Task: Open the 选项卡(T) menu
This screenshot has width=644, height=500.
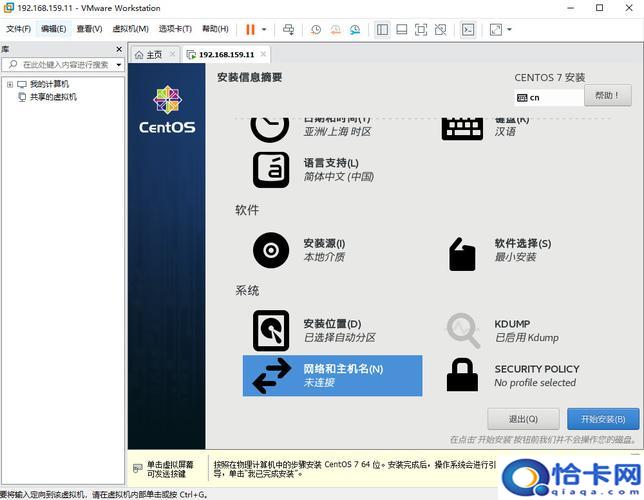Action: 175,29
